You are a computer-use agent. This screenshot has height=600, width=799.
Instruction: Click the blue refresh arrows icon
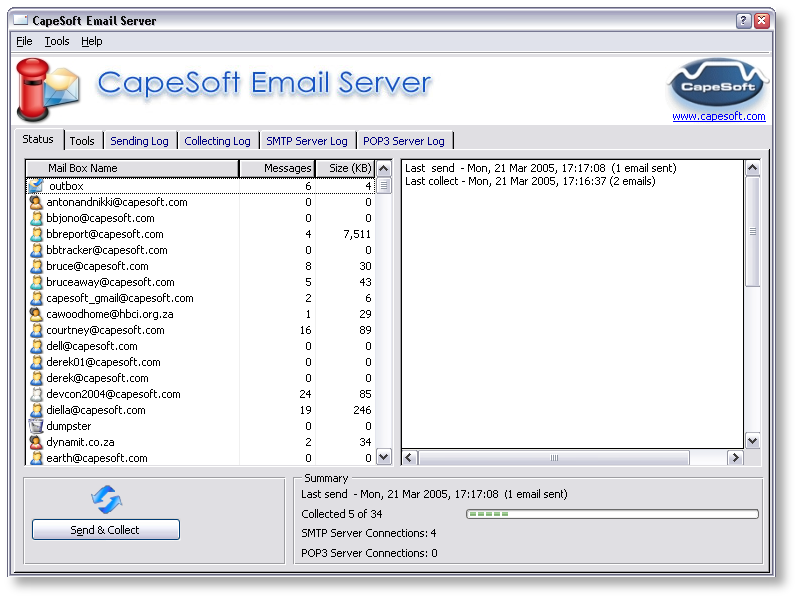coord(105,498)
